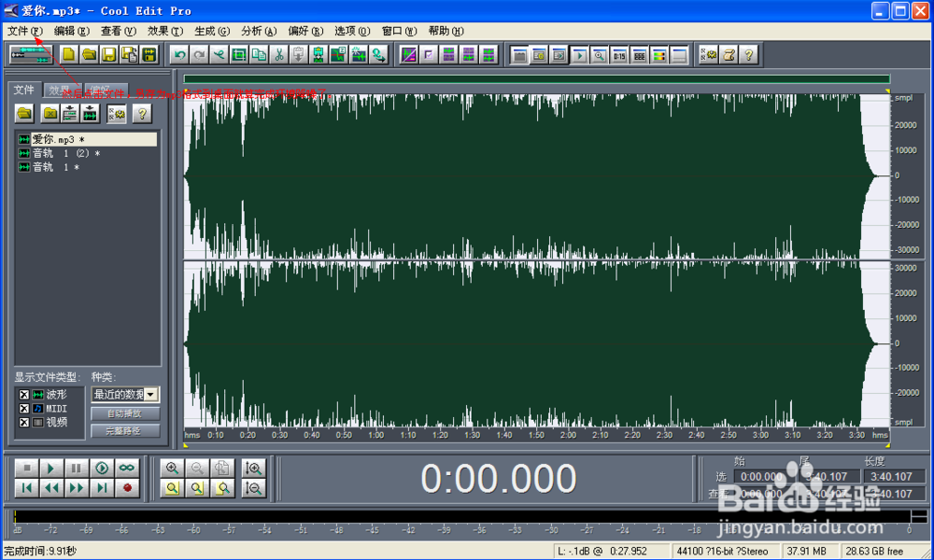Jump to the beginning with go-to-start button

click(x=26, y=488)
